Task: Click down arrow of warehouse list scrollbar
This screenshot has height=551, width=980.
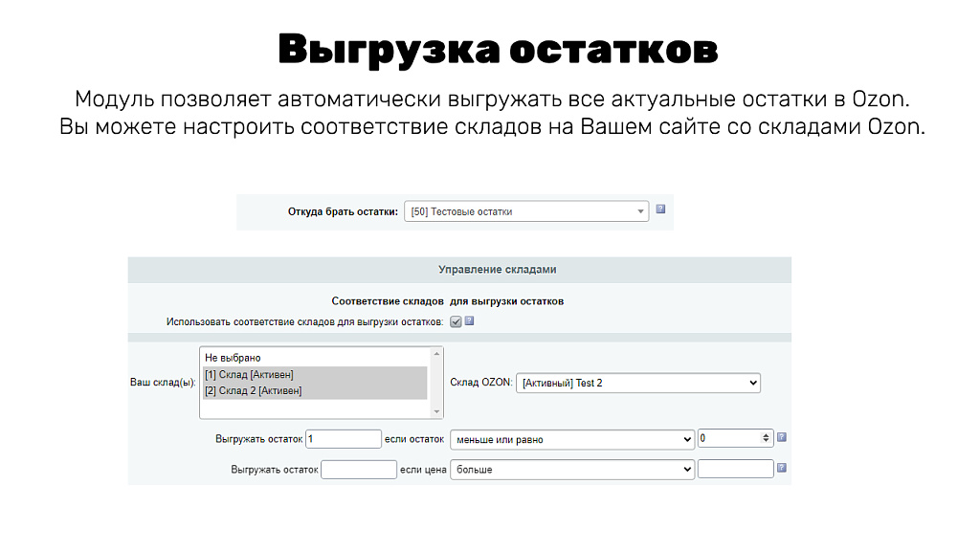Action: [436, 412]
